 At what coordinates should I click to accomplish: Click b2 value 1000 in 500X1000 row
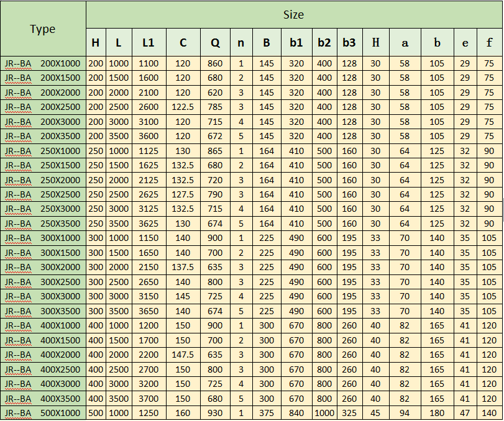(x=324, y=413)
